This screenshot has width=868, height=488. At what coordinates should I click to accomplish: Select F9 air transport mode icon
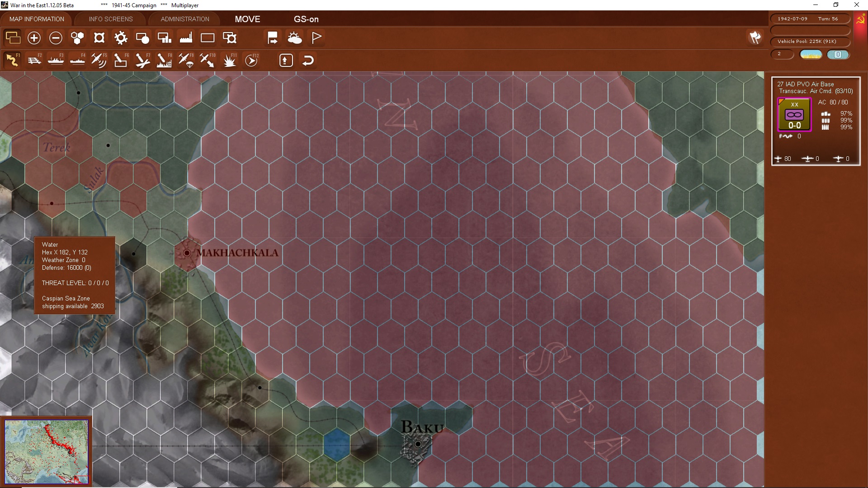click(x=186, y=60)
